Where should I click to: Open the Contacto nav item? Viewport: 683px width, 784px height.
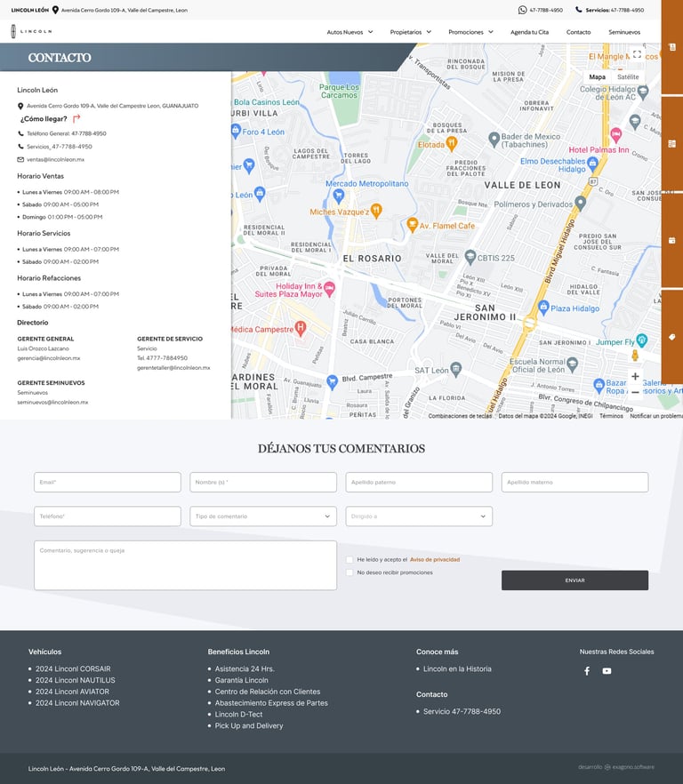pos(578,32)
